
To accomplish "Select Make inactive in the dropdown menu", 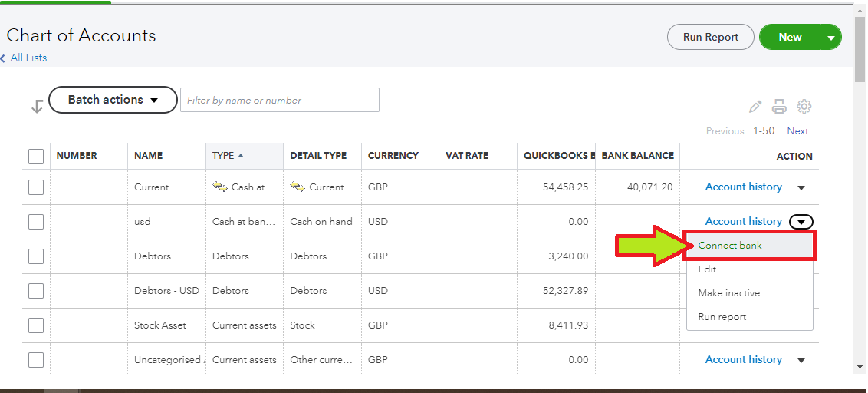I will 728,293.
